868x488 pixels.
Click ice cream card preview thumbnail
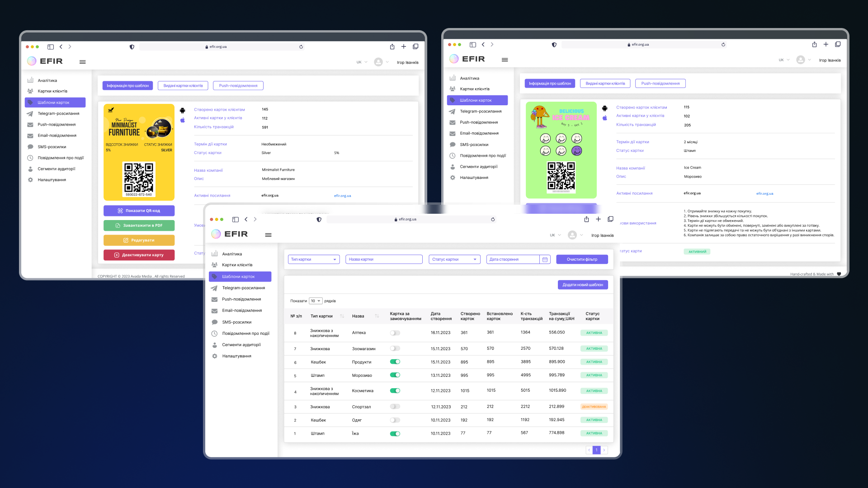pos(561,150)
